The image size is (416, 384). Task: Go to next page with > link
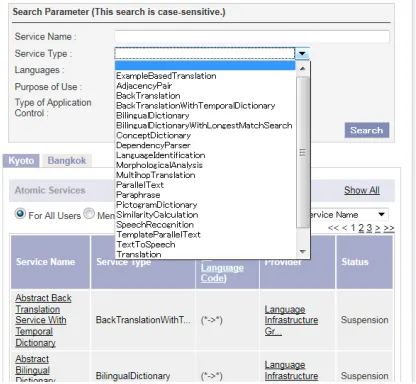(377, 228)
